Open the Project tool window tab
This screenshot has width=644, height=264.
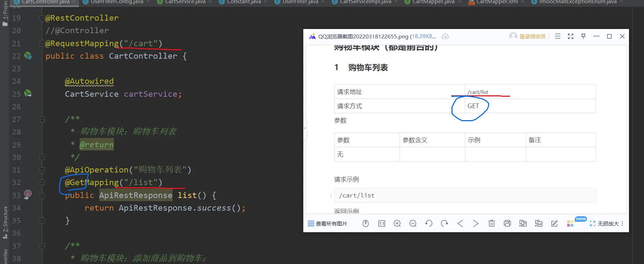point(5,13)
